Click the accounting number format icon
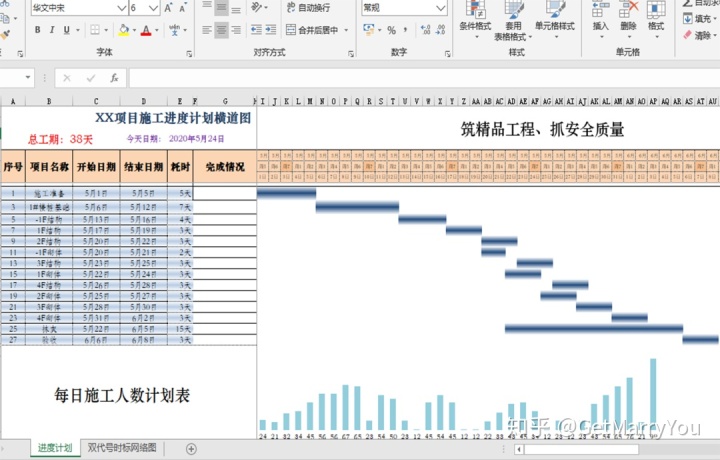 coord(368,30)
